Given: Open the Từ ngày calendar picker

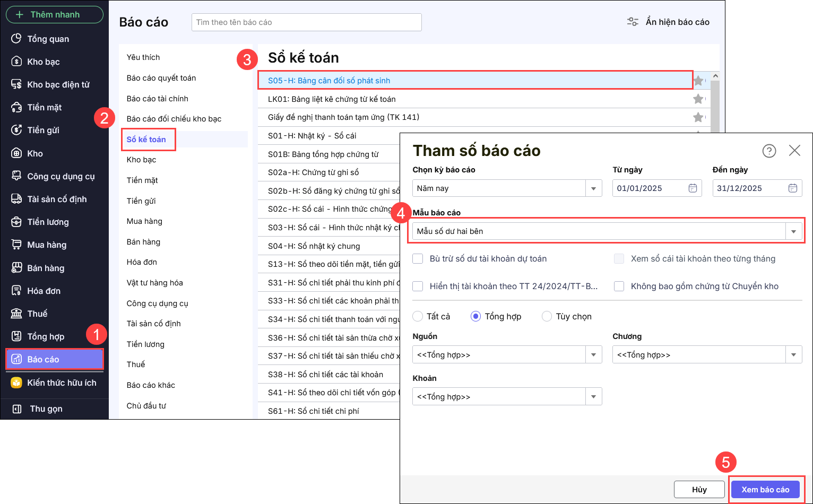Looking at the screenshot, I should tap(693, 188).
